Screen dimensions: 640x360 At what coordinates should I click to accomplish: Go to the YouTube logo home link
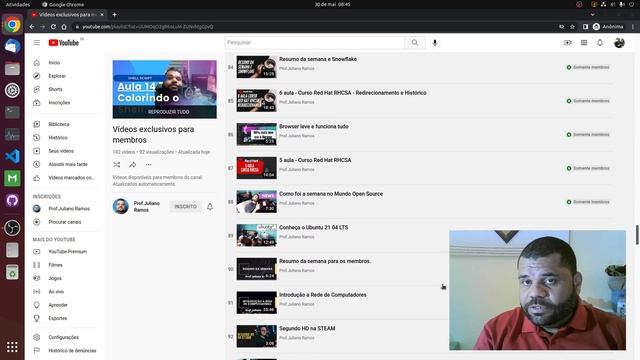[64, 42]
